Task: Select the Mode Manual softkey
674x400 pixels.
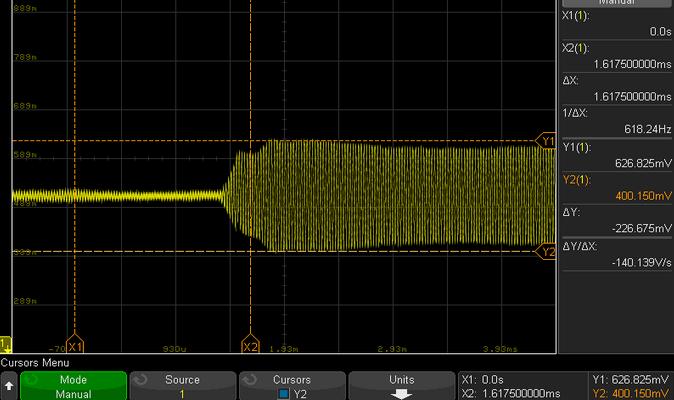Action: coord(73,386)
